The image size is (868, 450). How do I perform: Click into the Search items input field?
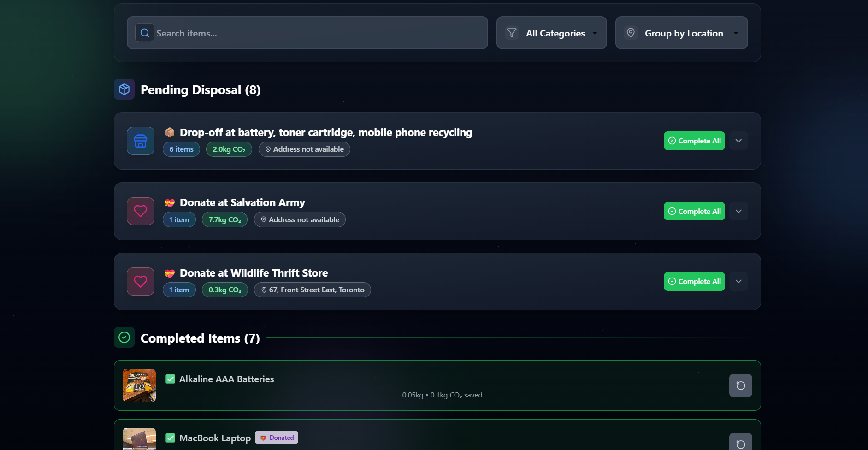tap(307, 33)
